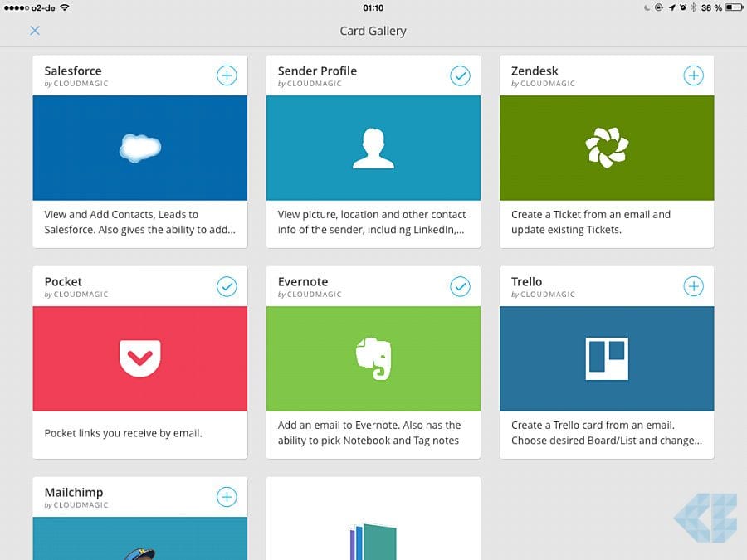Tap 'by CLOUDMAGIC' under Pocket
The width and height of the screenshot is (747, 560).
point(76,295)
